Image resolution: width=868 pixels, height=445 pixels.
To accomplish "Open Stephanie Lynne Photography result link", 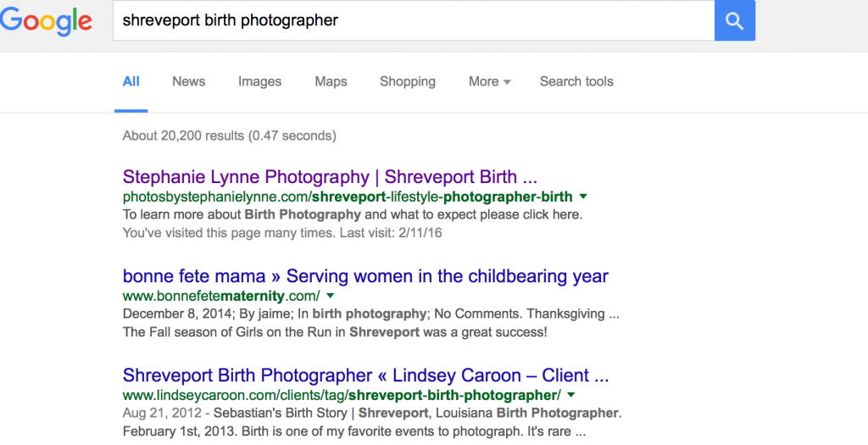I will [x=330, y=177].
